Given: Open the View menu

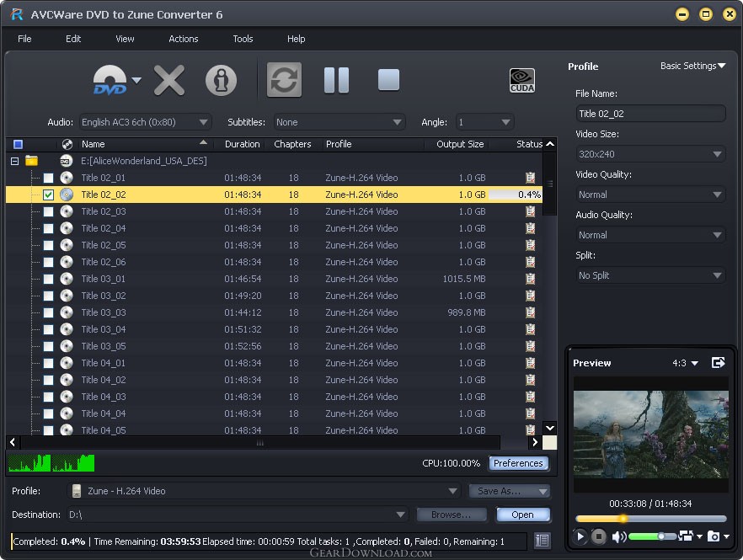Looking at the screenshot, I should [125, 39].
